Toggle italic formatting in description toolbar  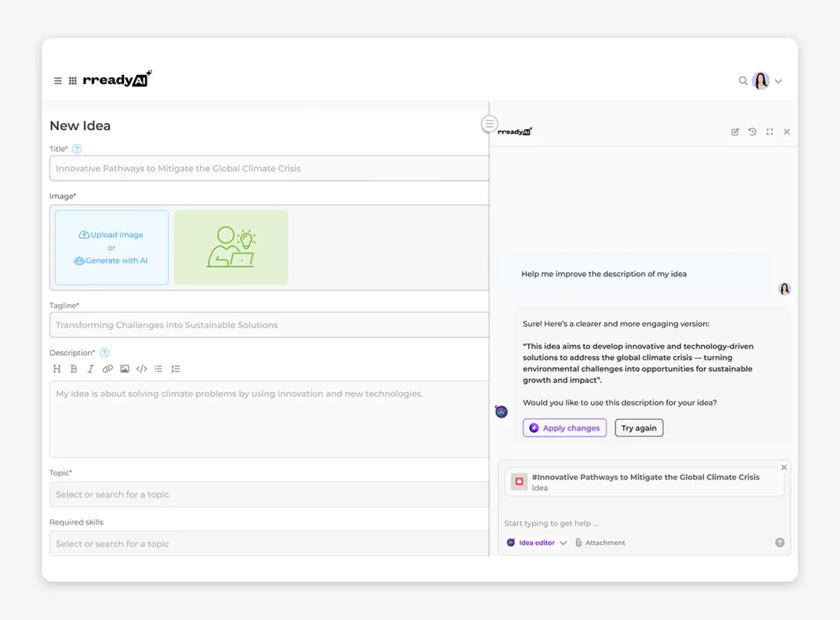coord(90,368)
